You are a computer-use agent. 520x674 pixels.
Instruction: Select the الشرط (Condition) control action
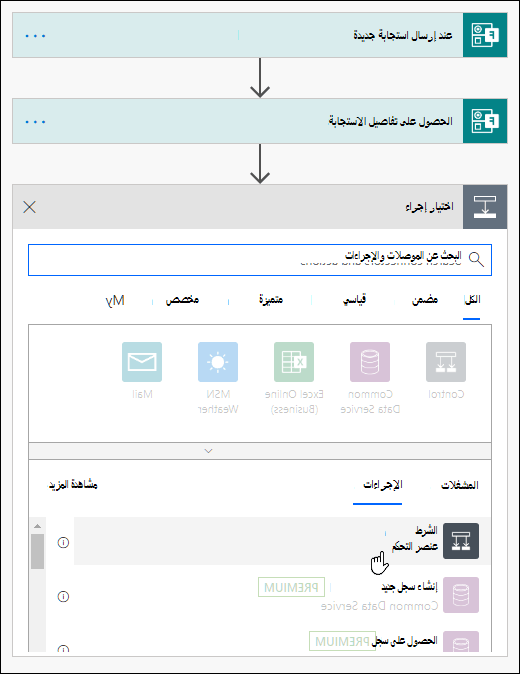click(282, 541)
